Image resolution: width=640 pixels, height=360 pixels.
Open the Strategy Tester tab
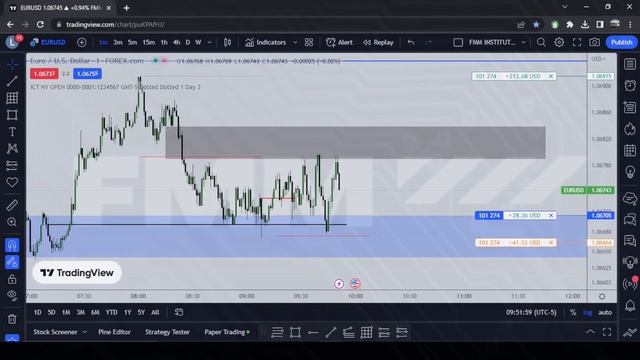point(167,332)
